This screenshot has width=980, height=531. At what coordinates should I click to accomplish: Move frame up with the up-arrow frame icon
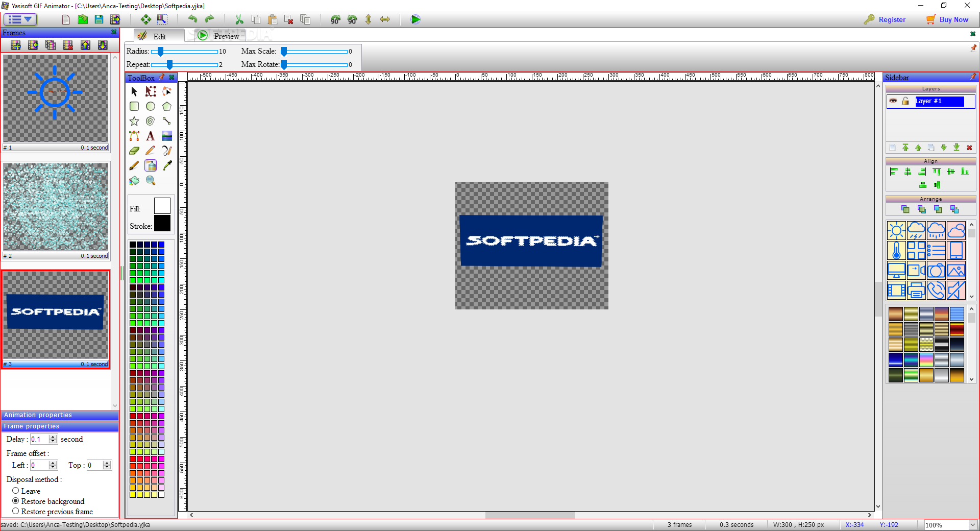[85, 45]
